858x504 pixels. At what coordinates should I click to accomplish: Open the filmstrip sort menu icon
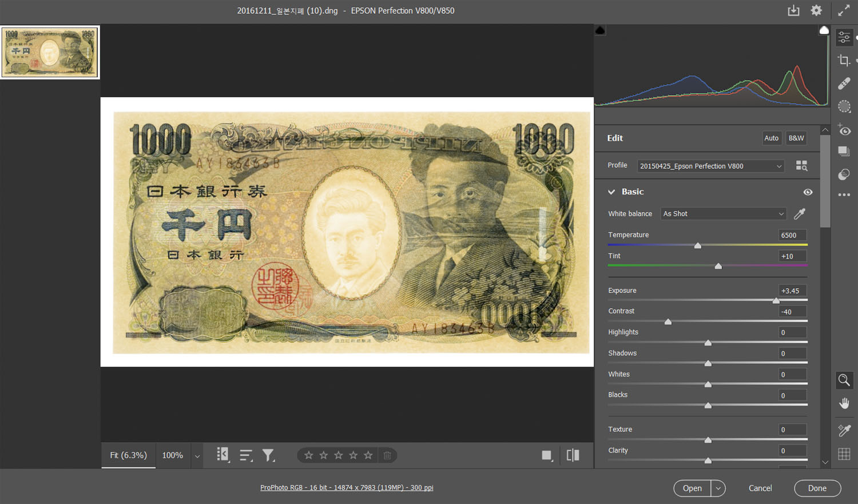pos(246,455)
